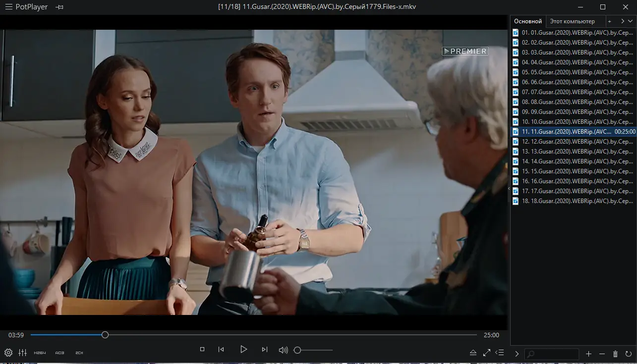The width and height of the screenshot is (637, 364).
Task: Click the video frame to toggle playback
Action: pos(253,172)
